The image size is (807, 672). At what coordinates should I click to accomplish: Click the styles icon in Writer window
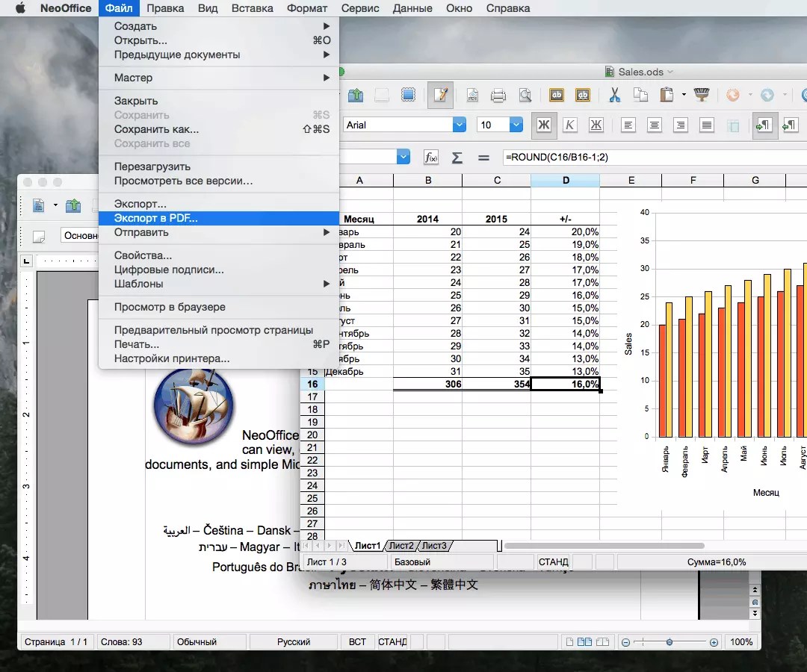[39, 236]
